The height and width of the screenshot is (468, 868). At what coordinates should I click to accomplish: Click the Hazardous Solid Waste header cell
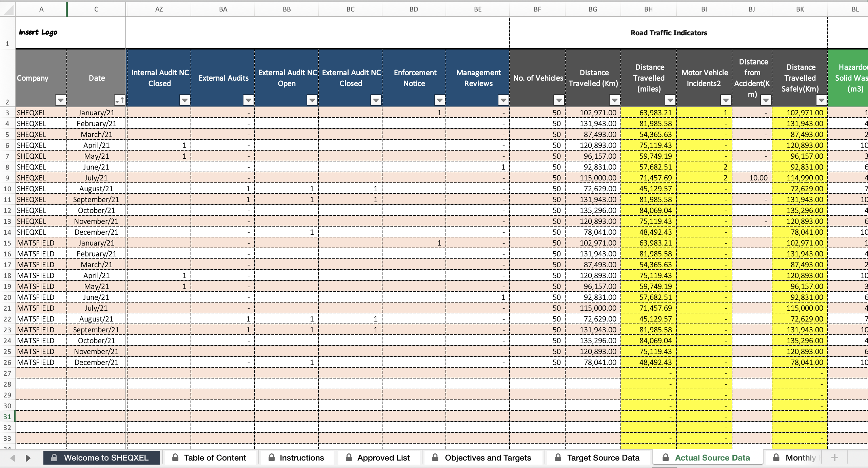coord(848,78)
